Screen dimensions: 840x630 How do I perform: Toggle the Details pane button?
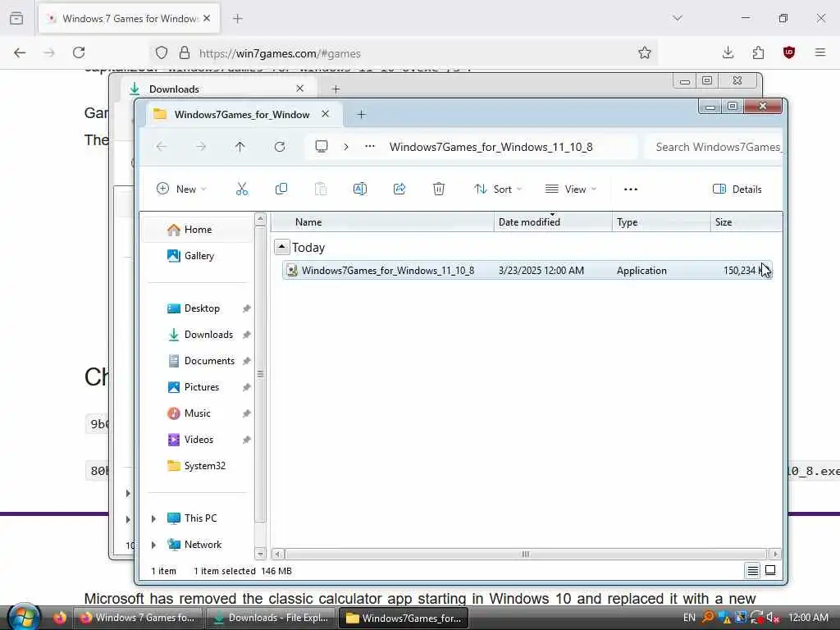point(737,189)
